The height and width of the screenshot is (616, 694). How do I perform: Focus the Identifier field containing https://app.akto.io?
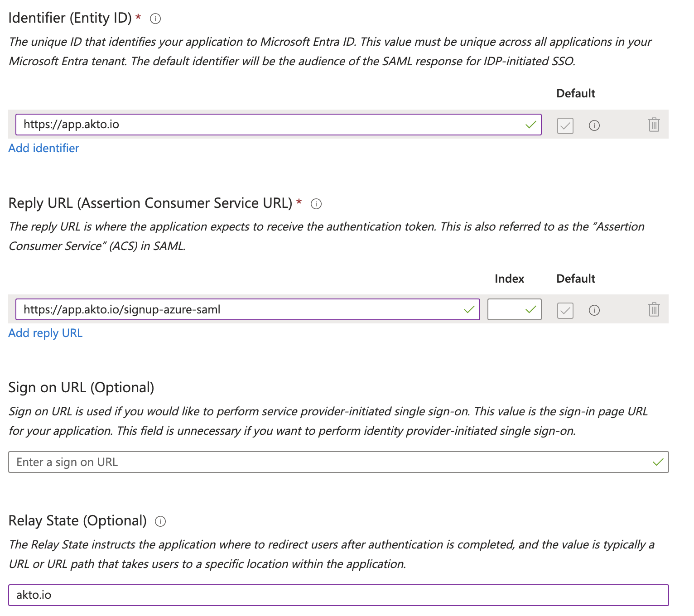(279, 125)
